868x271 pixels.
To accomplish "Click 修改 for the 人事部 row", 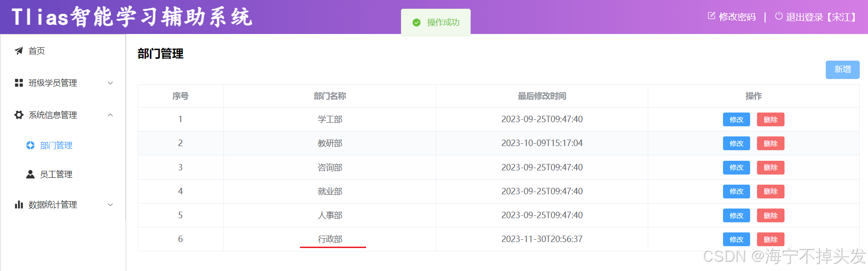I will coord(736,215).
